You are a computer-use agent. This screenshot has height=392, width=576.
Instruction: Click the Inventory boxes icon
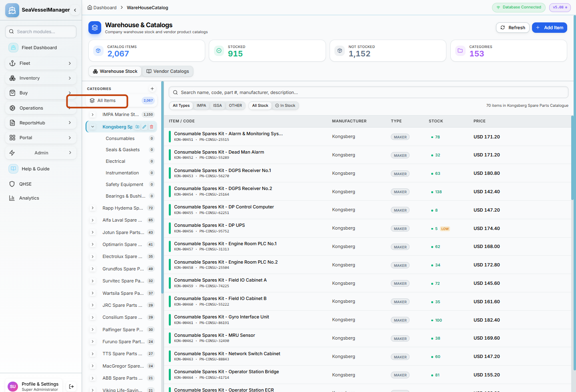tap(12, 78)
